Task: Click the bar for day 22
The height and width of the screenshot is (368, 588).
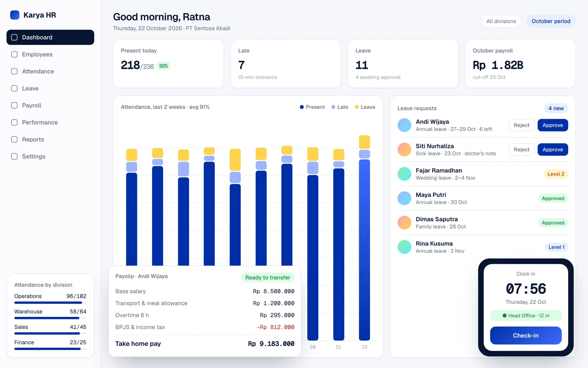Action: [364, 238]
